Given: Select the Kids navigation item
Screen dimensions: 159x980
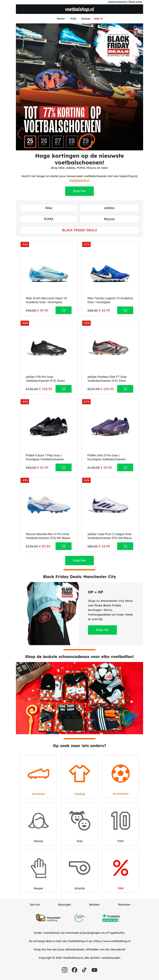Looking at the screenshot, I should point(73,19).
